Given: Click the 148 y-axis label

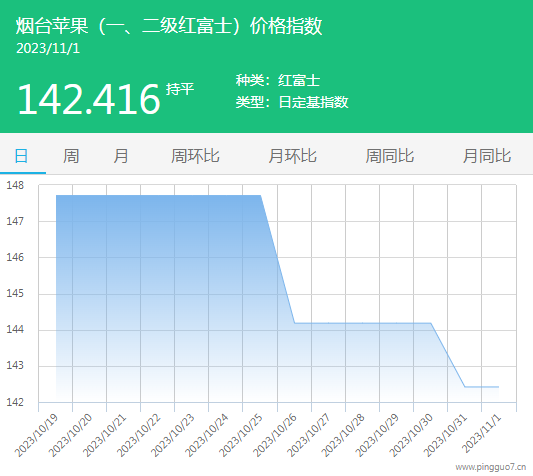Looking at the screenshot, I should coord(15,185).
